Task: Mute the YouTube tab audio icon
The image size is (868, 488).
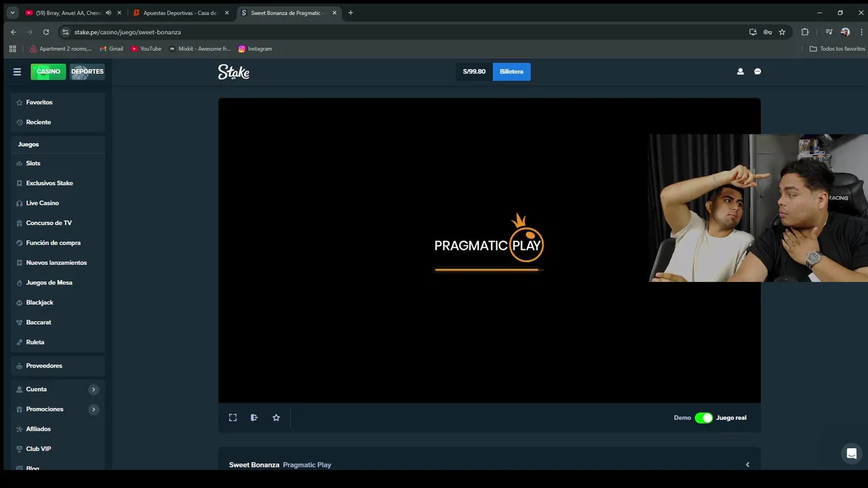Action: (x=108, y=13)
